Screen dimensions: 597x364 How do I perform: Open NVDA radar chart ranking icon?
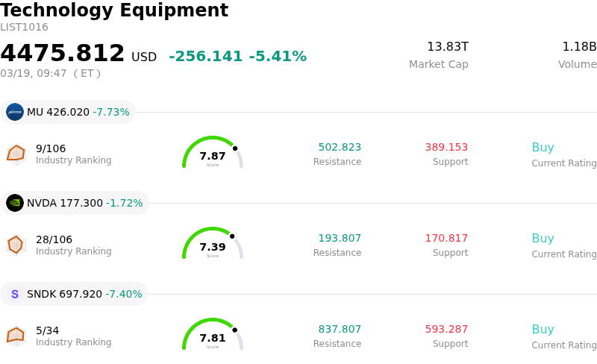[16, 245]
